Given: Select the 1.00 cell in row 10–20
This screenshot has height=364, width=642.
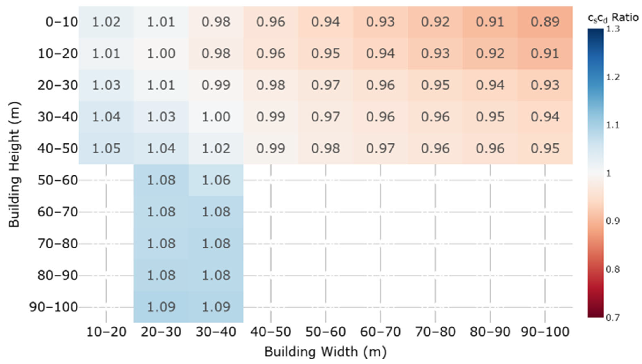Looking at the screenshot, I should (x=161, y=53).
